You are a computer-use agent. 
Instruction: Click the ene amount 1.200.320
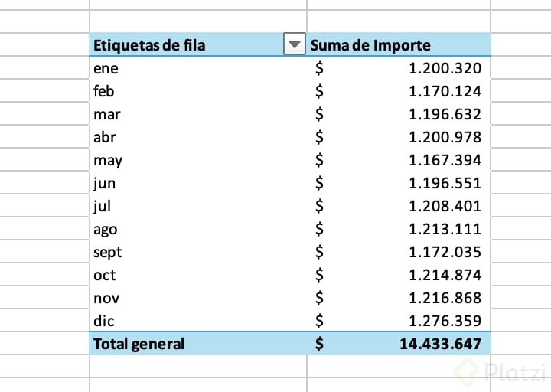pos(445,68)
